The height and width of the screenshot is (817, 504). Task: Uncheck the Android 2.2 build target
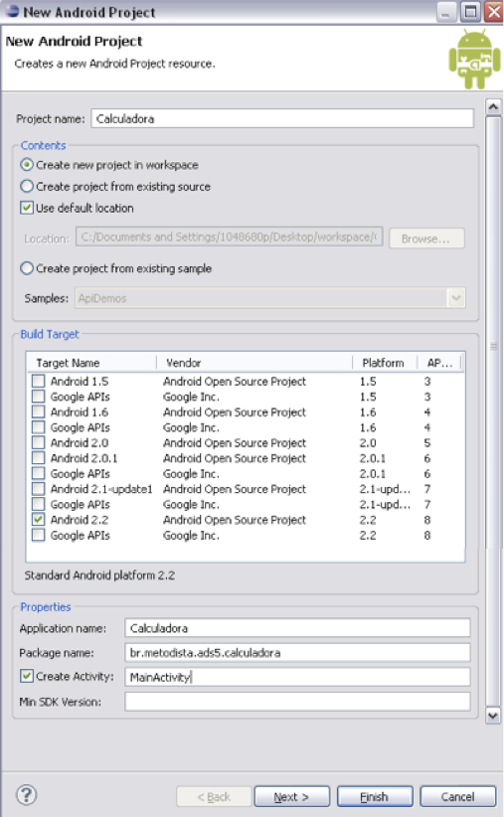tap(38, 520)
